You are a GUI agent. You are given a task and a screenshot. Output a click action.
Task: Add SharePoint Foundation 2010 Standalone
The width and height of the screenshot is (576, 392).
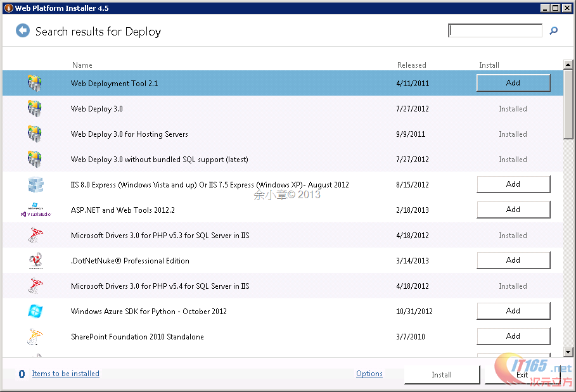tap(513, 336)
